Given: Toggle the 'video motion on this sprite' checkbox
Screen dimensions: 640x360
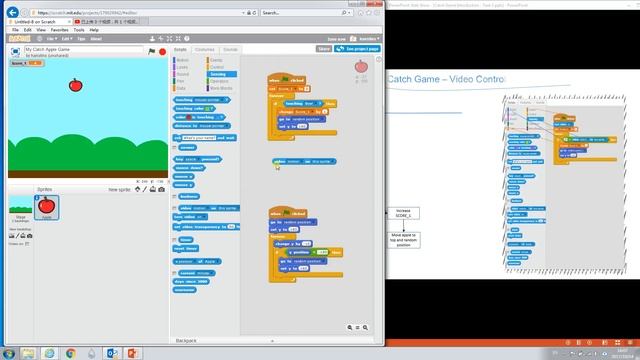Looking at the screenshot, I should (x=175, y=208).
